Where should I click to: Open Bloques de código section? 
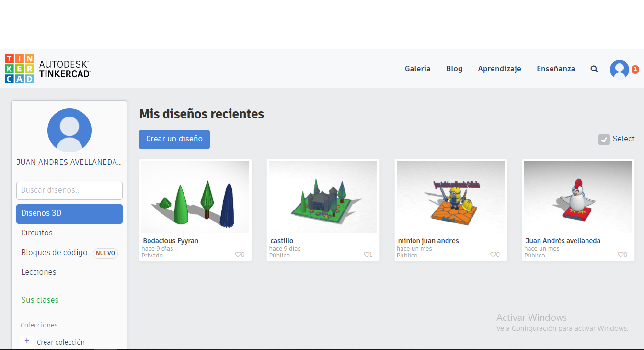pyautogui.click(x=55, y=253)
